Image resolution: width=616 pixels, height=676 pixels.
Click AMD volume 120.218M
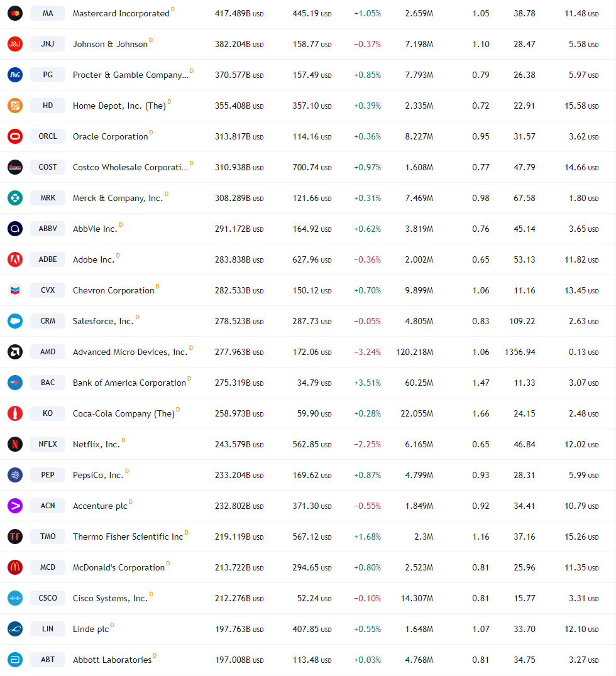pyautogui.click(x=415, y=352)
